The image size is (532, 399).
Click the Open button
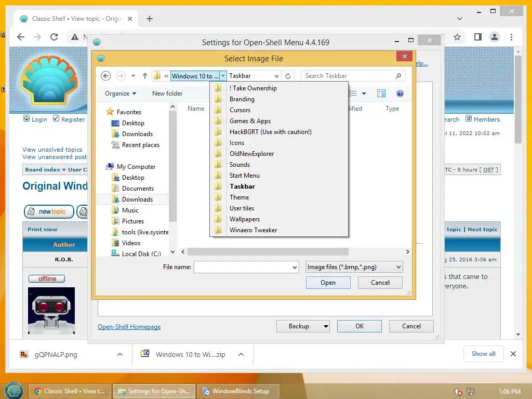click(328, 283)
